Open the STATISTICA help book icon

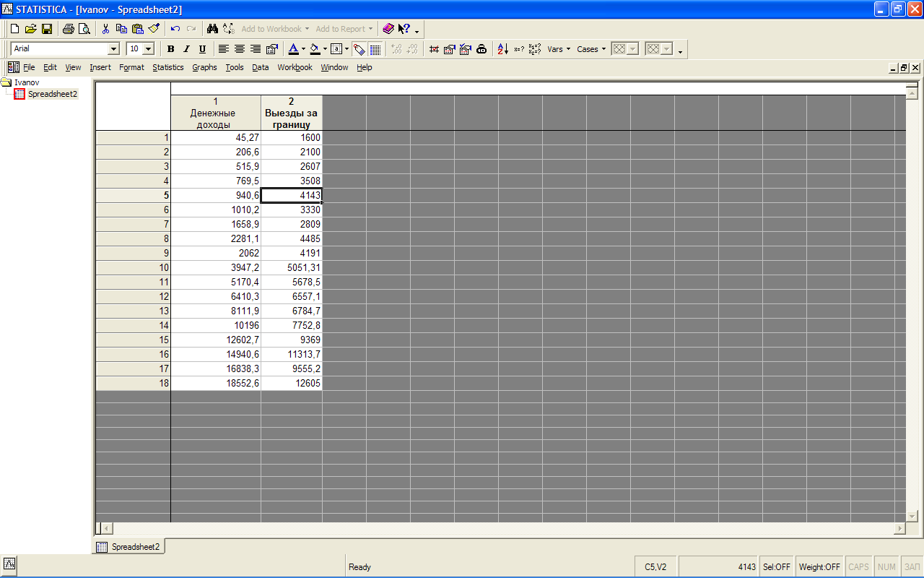(388, 29)
